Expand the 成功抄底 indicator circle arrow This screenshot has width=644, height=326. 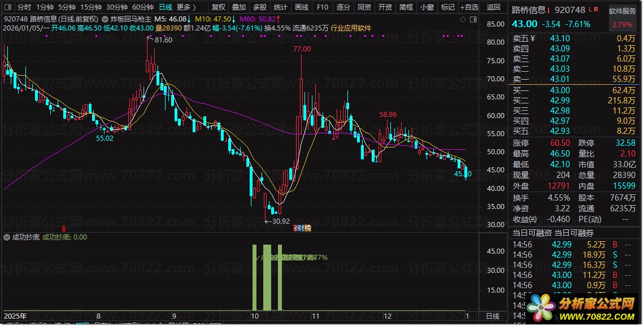coord(7,237)
